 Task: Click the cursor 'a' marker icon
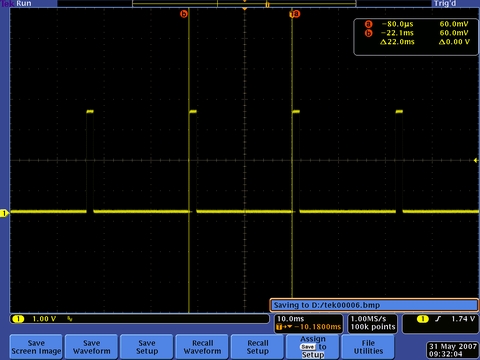(x=295, y=14)
